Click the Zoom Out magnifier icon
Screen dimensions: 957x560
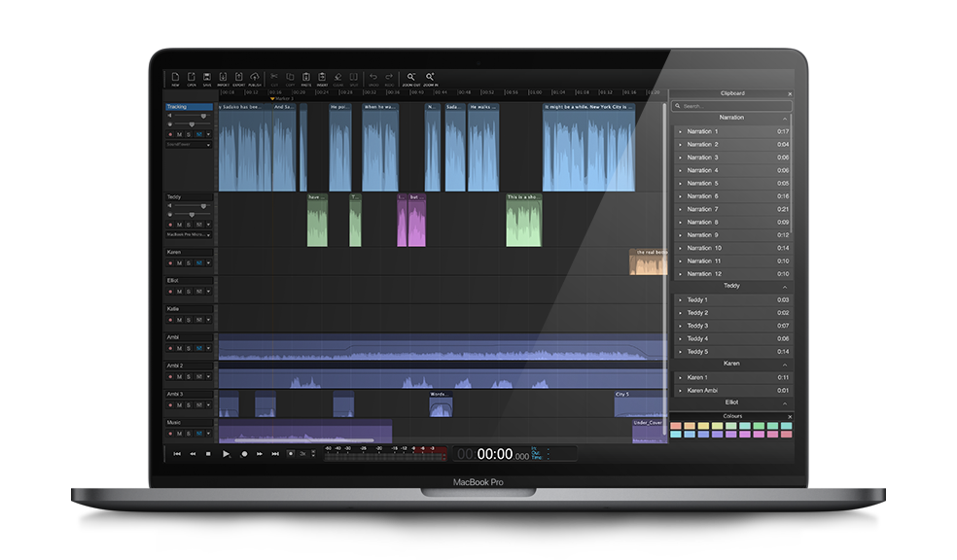click(411, 78)
